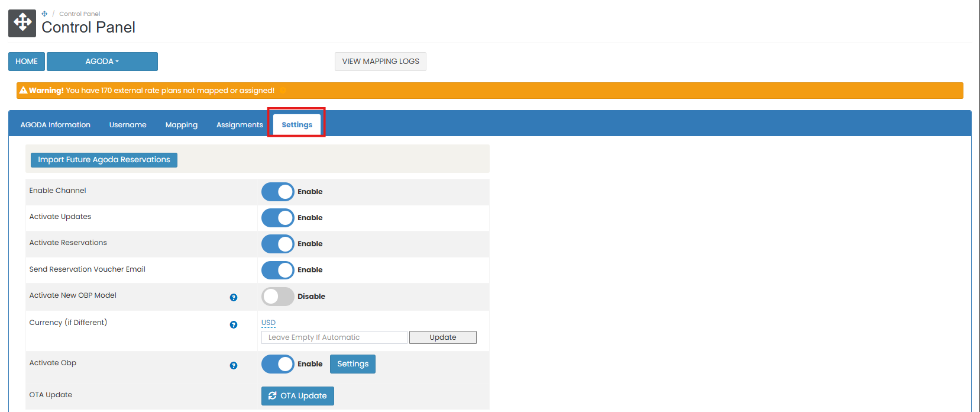Click the 'Enable Channel' row label

58,191
